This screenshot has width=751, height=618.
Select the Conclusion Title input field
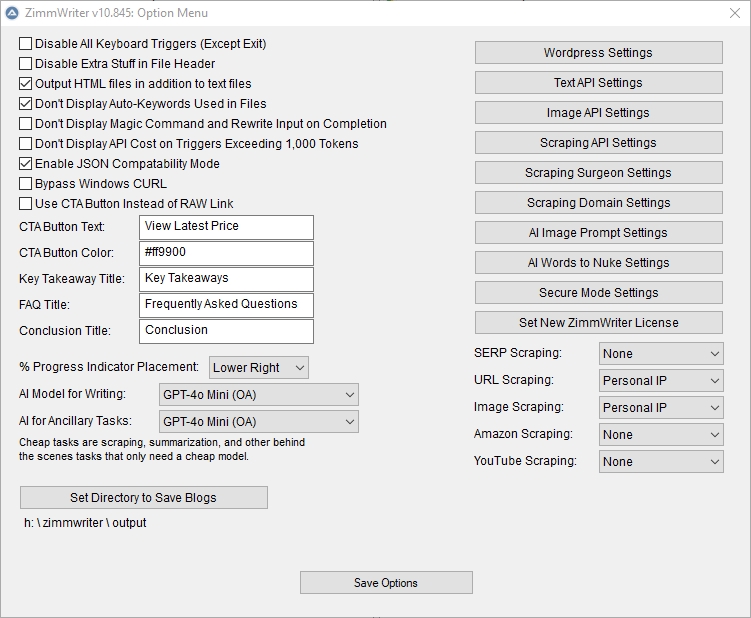[226, 331]
